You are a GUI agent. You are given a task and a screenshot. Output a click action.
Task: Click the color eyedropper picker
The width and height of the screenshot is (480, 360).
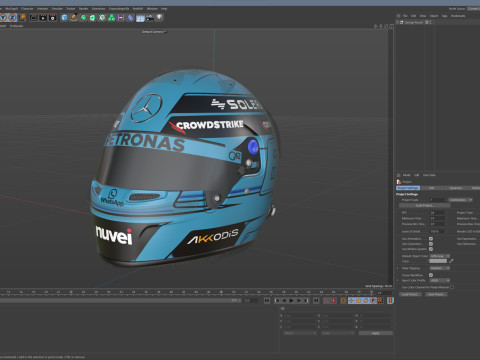tap(451, 261)
